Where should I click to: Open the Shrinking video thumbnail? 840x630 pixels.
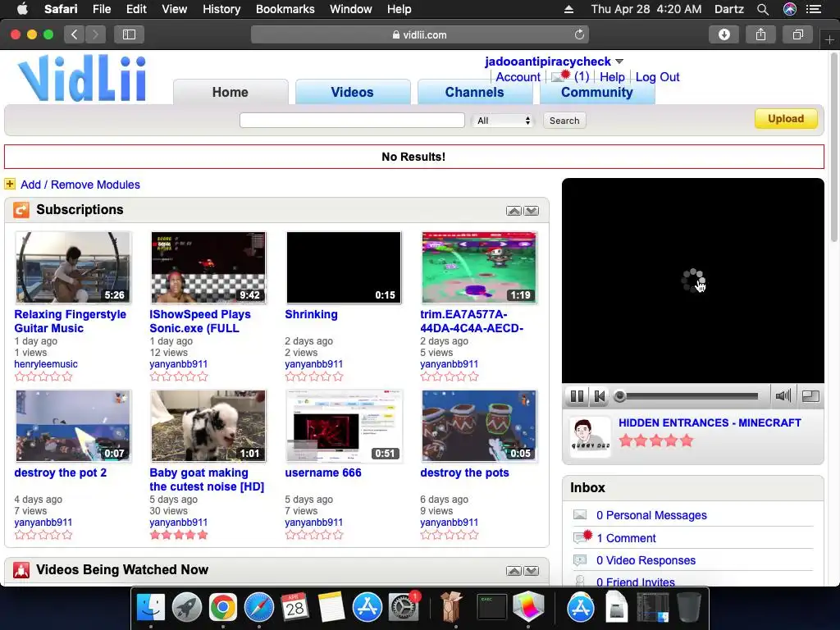[344, 267]
